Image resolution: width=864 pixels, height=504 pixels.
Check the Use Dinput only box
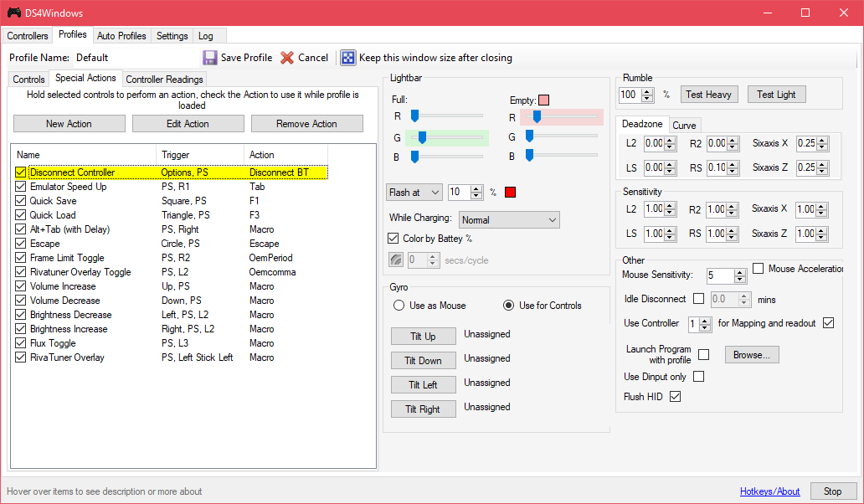click(699, 377)
